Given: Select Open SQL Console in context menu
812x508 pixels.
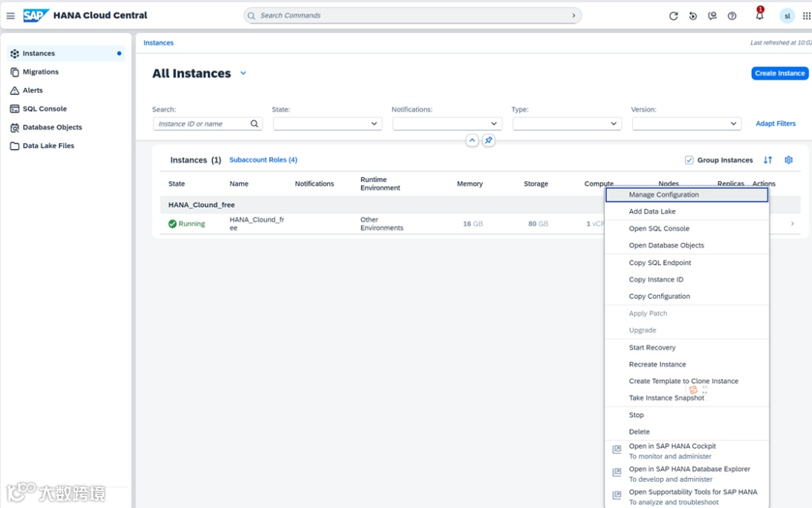Looking at the screenshot, I should tap(686, 229).
